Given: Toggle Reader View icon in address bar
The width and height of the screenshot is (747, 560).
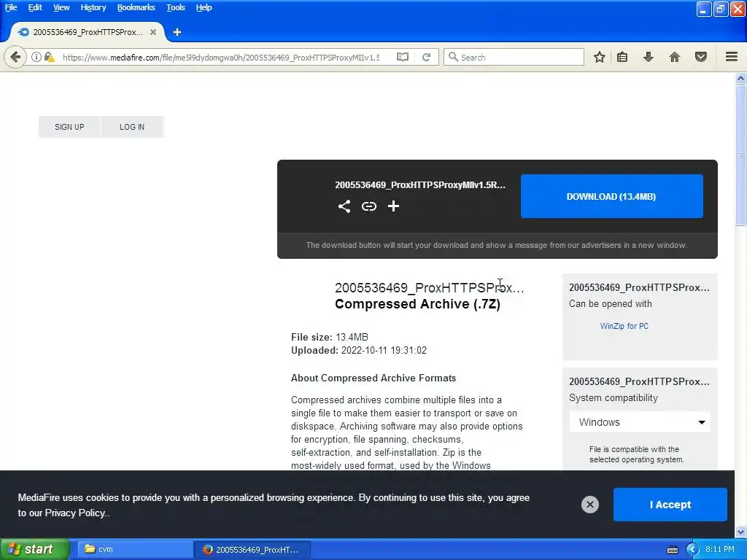Looking at the screenshot, I should click(403, 57).
